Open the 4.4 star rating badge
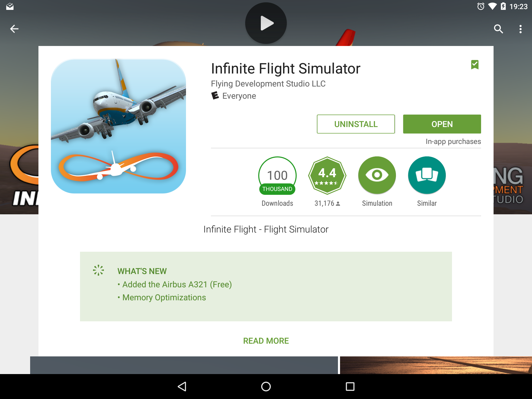The image size is (532, 399). click(x=327, y=176)
